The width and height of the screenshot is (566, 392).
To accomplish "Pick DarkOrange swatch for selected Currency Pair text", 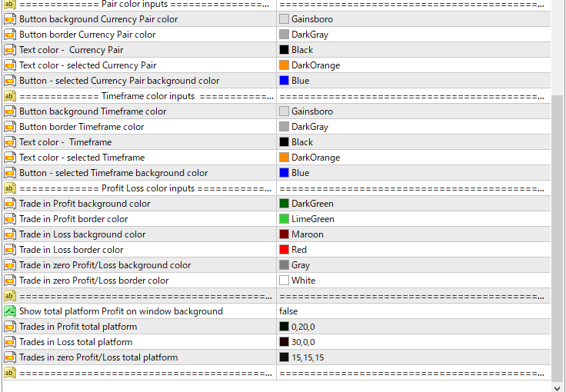I will (x=284, y=65).
